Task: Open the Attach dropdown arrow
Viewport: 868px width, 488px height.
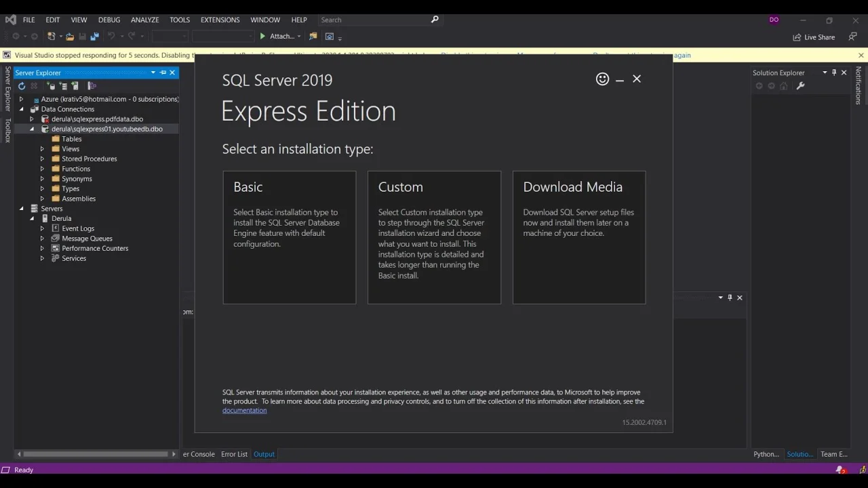Action: (x=299, y=37)
